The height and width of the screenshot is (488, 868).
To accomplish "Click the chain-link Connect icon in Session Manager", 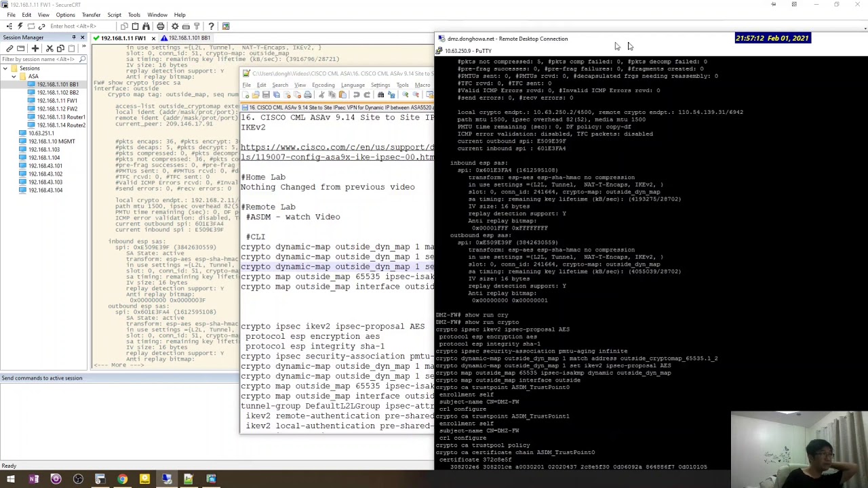I will click(9, 49).
